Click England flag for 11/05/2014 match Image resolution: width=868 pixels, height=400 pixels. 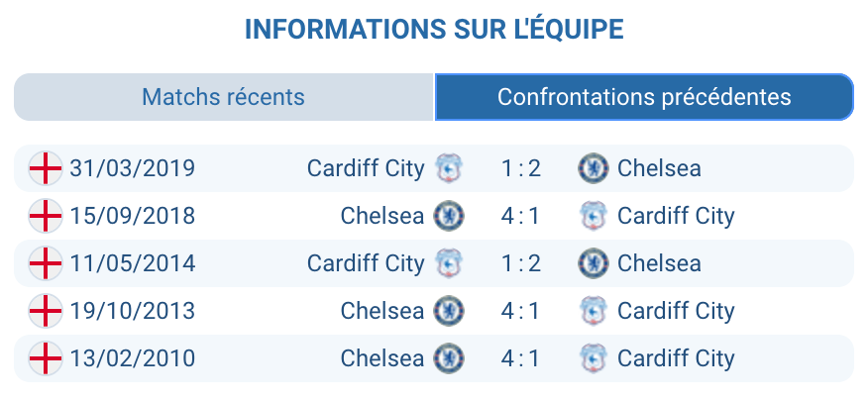click(46, 263)
